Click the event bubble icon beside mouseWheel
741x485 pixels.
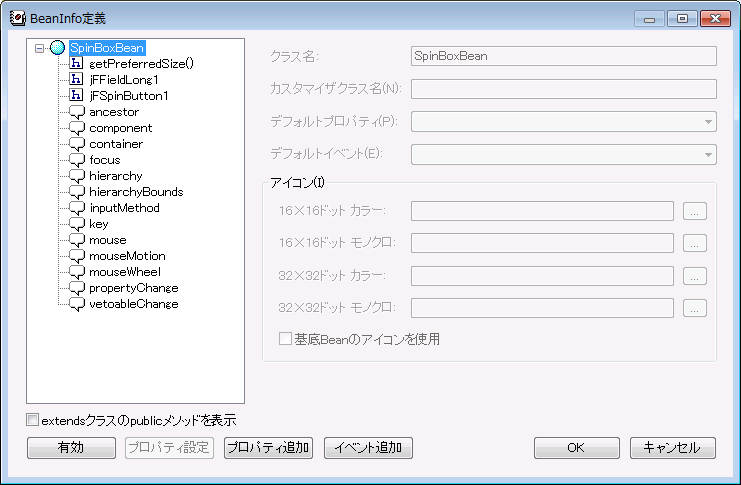click(77, 273)
